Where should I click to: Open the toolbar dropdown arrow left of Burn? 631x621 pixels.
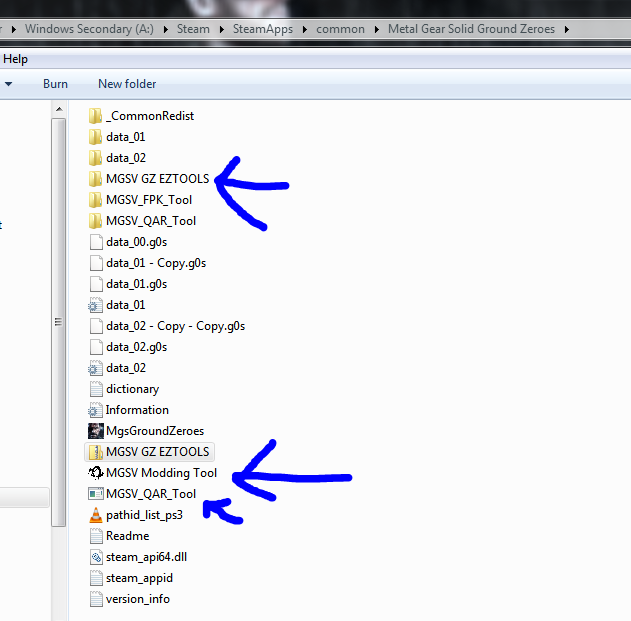pyautogui.click(x=8, y=84)
